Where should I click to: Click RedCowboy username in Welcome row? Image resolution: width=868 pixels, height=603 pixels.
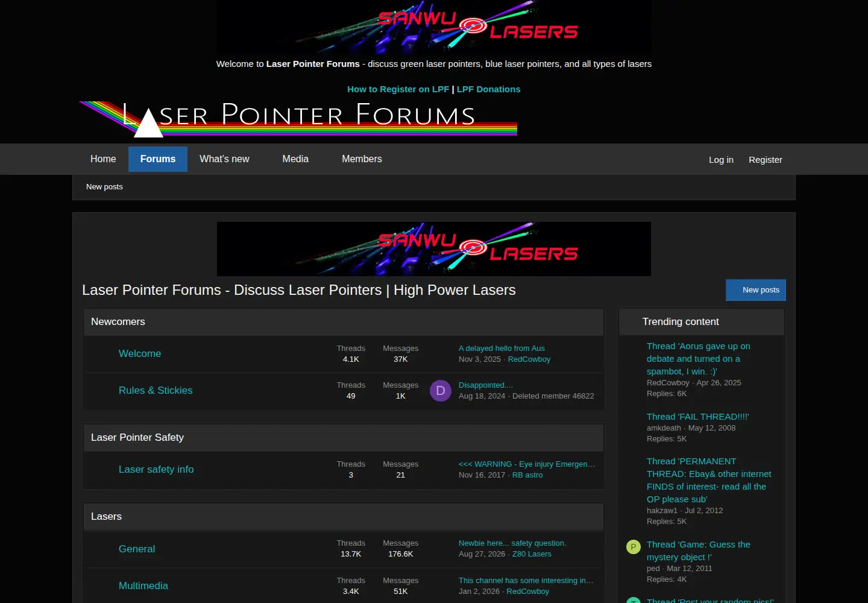pyautogui.click(x=529, y=359)
